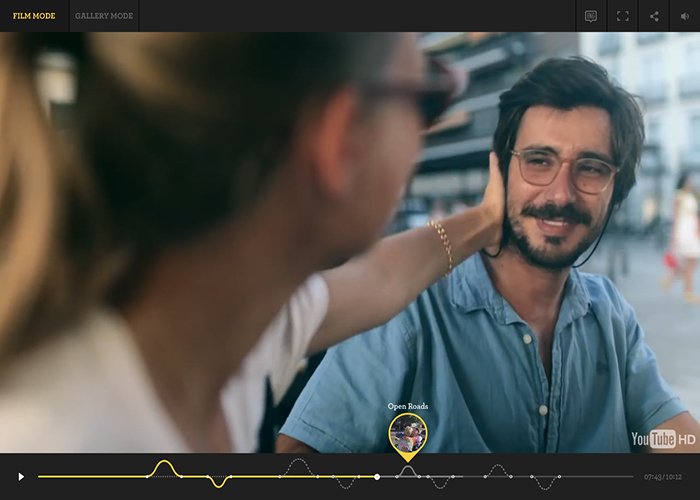The width and height of the screenshot is (700, 500).
Task: Select the last dashed upward bump on timeline
Action: [x=498, y=471]
